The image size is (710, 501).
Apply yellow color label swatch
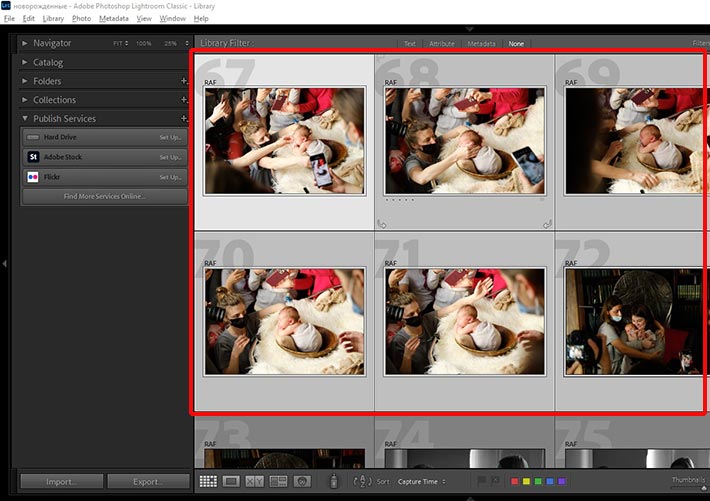(x=526, y=481)
